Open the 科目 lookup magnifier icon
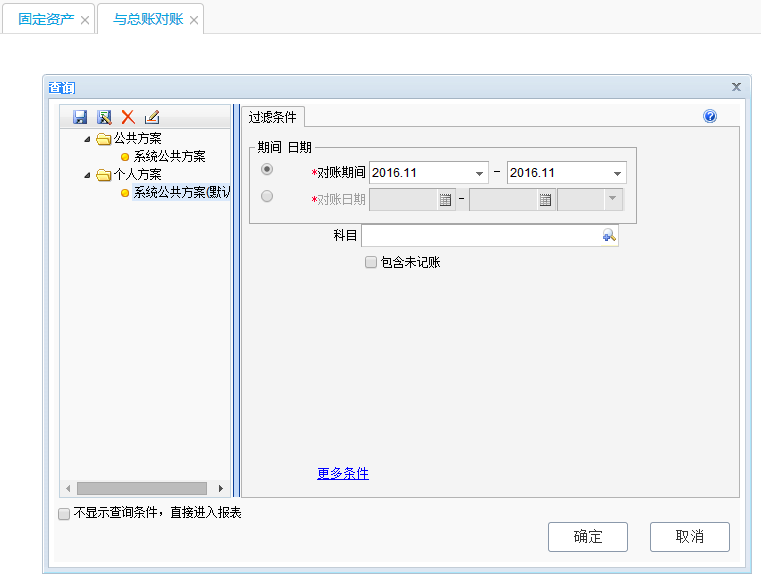This screenshot has width=761, height=583. point(609,235)
